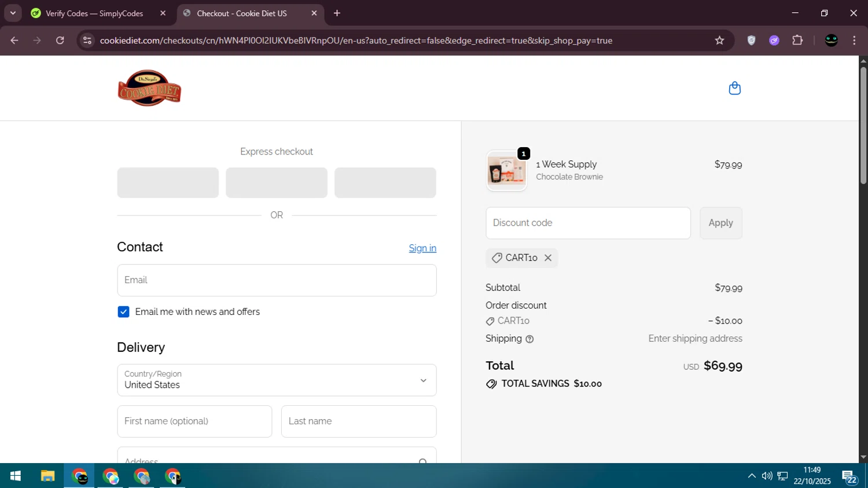Click the first express checkout button
868x488 pixels.
(168, 183)
